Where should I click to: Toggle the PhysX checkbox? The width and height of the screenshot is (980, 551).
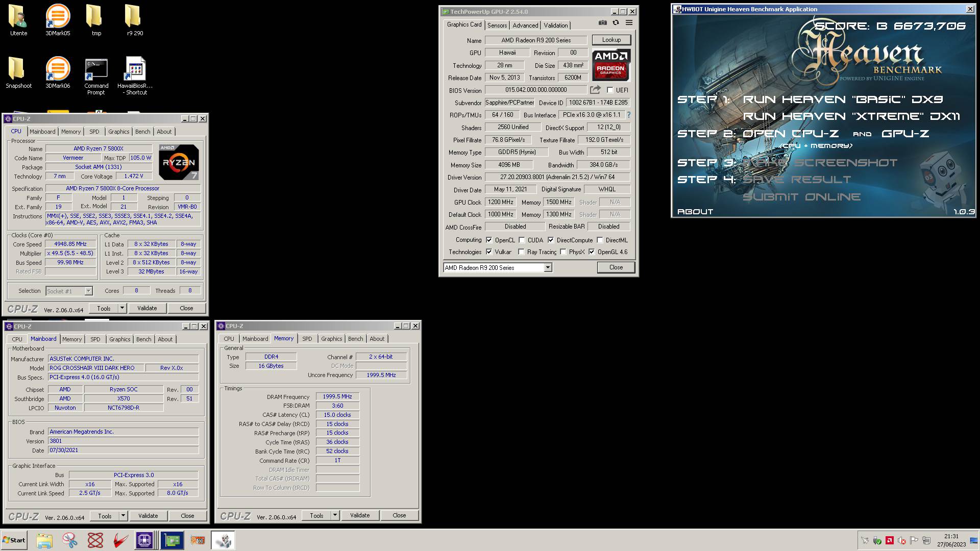tap(563, 252)
